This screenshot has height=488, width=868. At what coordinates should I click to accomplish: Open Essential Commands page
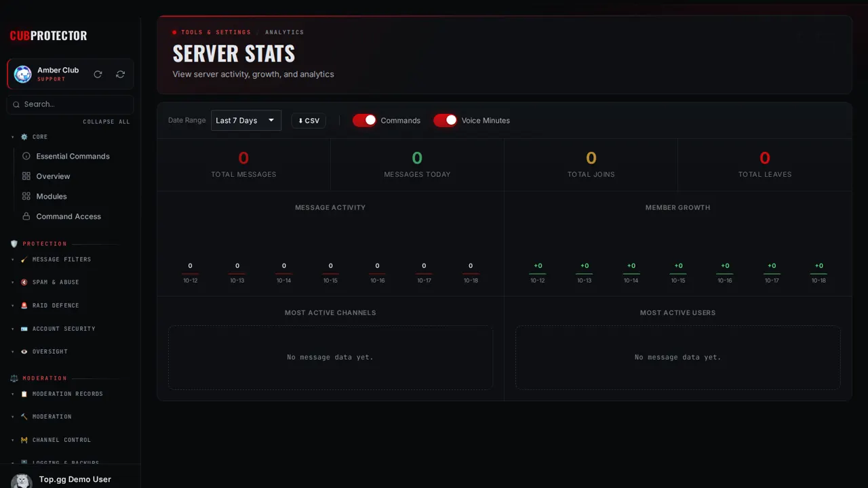(x=73, y=156)
